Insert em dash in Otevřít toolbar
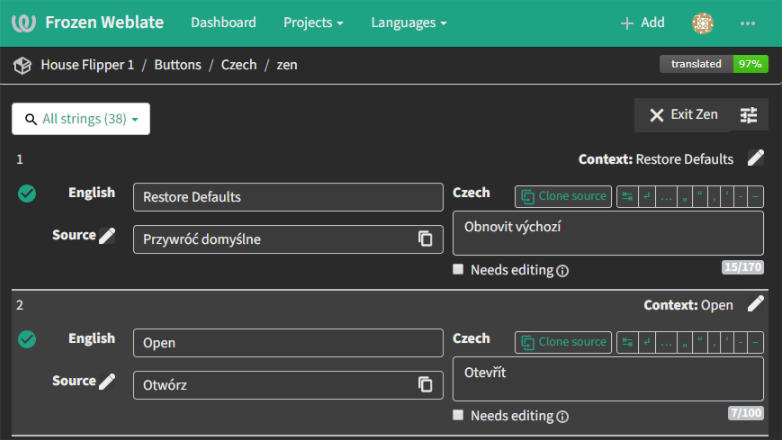The width and height of the screenshot is (782, 440). point(756,342)
